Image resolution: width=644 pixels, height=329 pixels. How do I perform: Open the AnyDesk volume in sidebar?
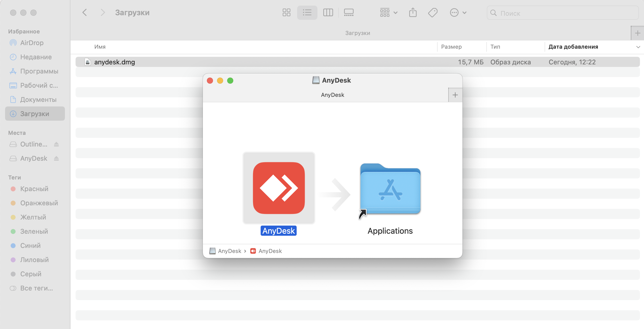point(33,158)
